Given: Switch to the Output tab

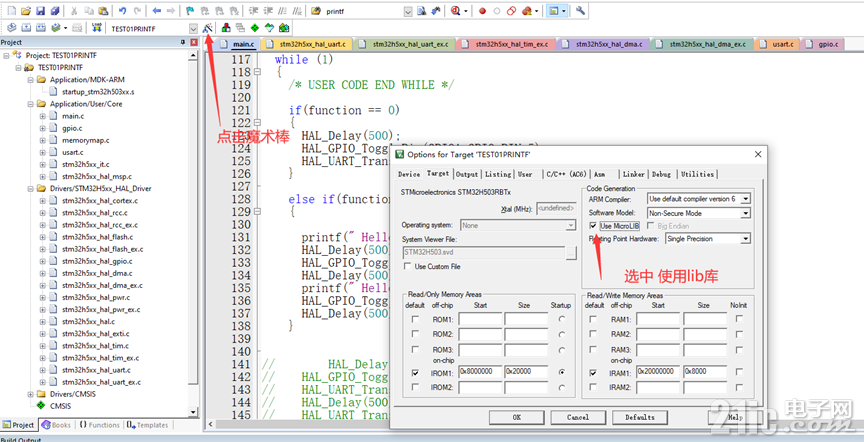Looking at the screenshot, I should pyautogui.click(x=467, y=174).
